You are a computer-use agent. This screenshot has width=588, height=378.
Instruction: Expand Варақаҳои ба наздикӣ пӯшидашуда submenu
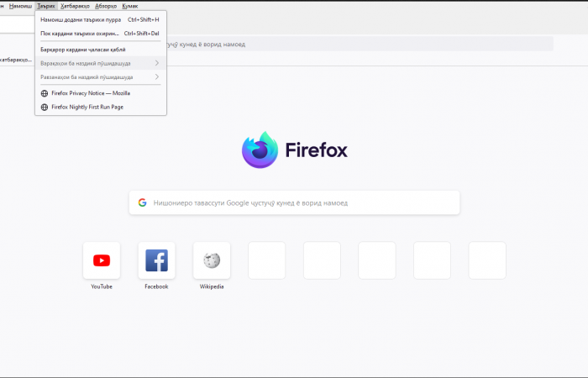click(x=101, y=63)
